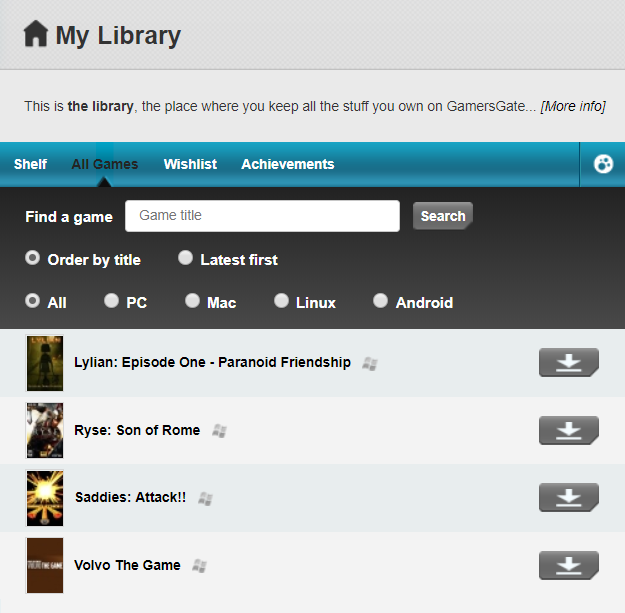Download Lylian: Episode One - Paranoid Friendship
The height and width of the screenshot is (613, 625).
pos(568,362)
